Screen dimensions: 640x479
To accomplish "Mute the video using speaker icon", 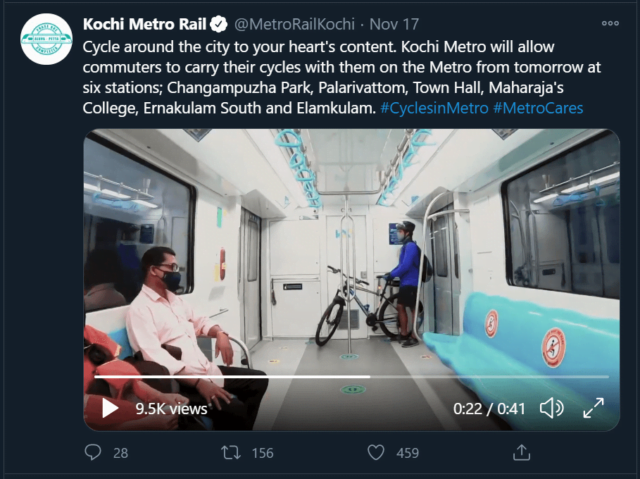I will click(551, 408).
